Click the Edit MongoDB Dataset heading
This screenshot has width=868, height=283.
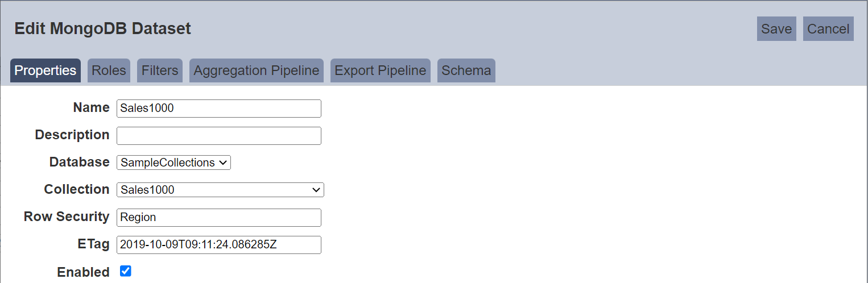click(103, 28)
